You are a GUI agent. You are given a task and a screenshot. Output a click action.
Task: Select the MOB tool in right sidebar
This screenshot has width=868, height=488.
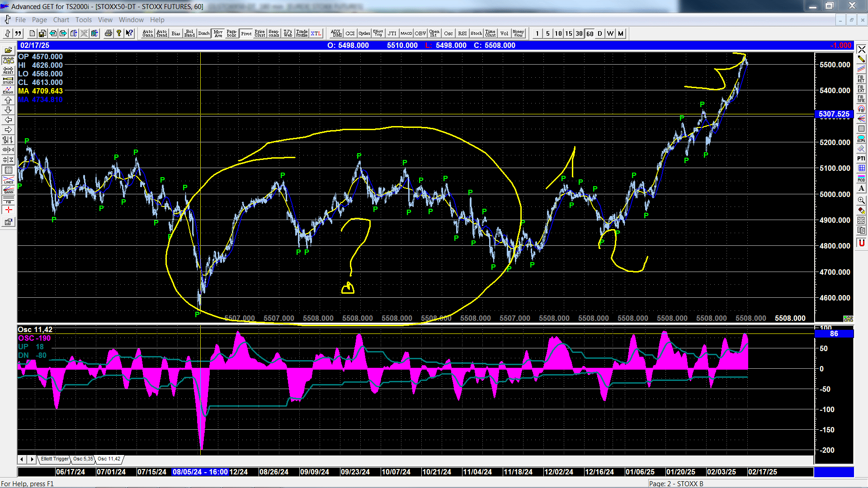(861, 178)
